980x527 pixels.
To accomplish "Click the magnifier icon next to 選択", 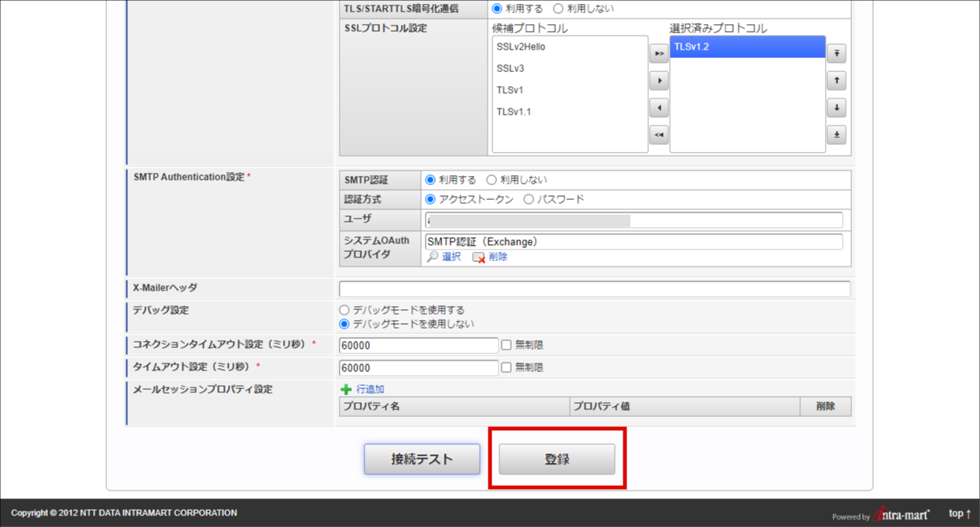I will coord(433,257).
